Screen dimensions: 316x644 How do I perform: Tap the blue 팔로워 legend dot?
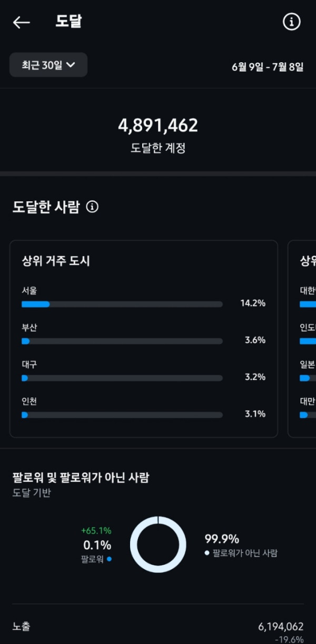tap(109, 559)
